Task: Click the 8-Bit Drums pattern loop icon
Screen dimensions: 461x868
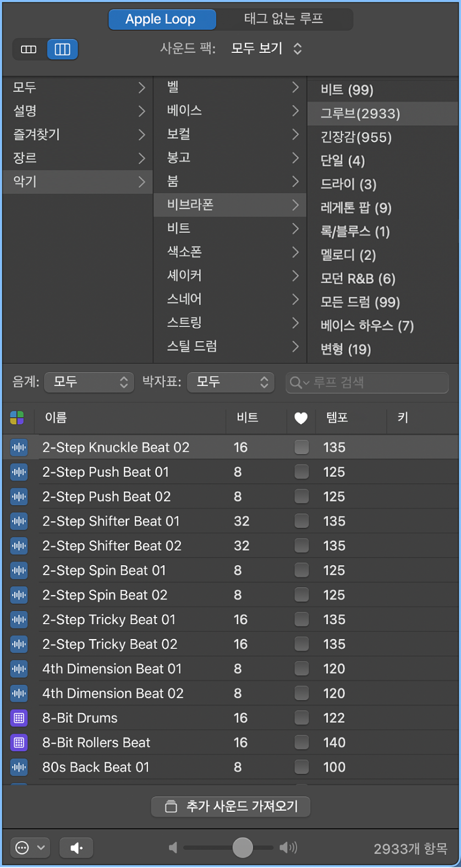Action: coord(19,718)
